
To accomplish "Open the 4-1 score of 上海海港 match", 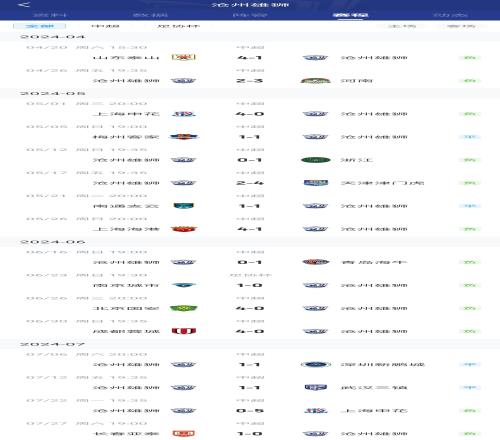I will 250,229.
